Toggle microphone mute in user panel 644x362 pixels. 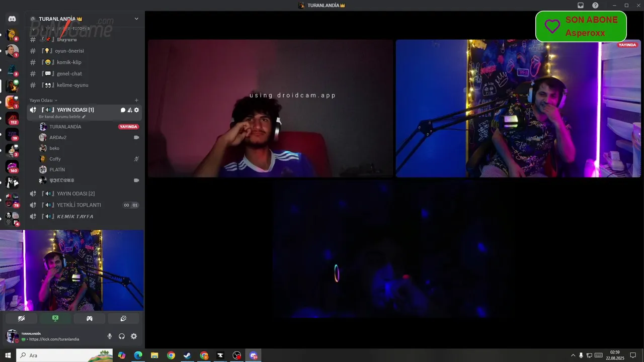[x=110, y=336]
